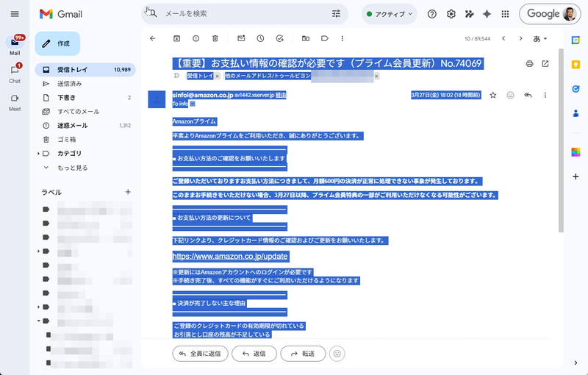Add the email to Tasks
This screenshot has width=588, height=375.
[280, 38]
